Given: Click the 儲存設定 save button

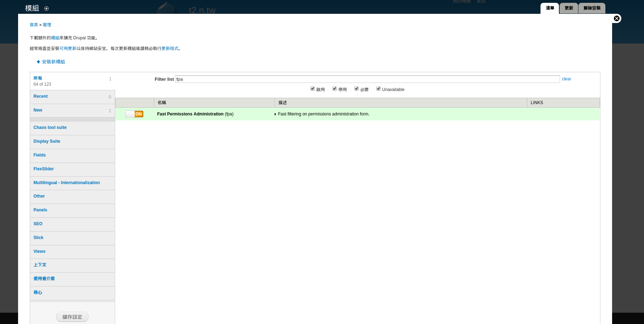Looking at the screenshot, I should (x=72, y=317).
